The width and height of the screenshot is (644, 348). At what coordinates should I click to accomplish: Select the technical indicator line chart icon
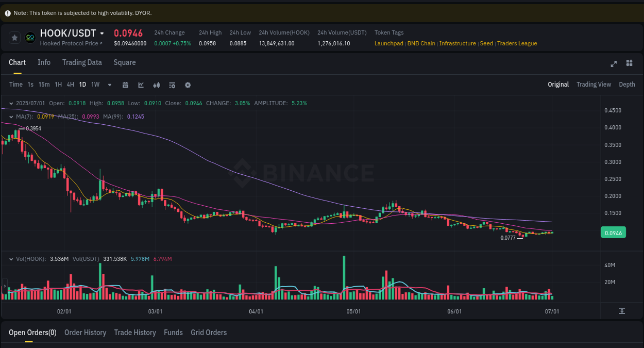tap(141, 85)
